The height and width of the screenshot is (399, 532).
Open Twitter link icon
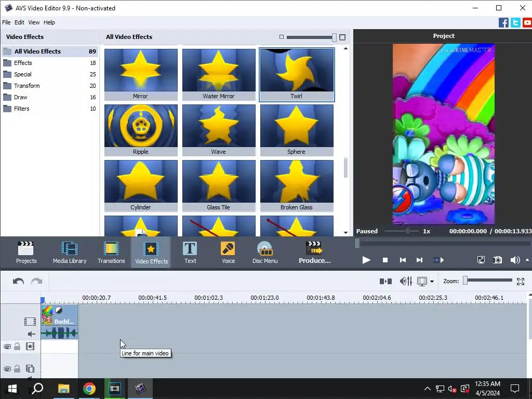pyautogui.click(x=515, y=23)
